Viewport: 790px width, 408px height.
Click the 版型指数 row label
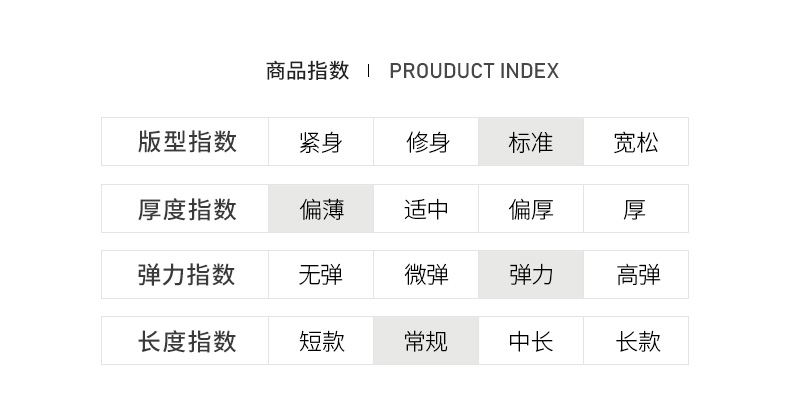coord(187,142)
